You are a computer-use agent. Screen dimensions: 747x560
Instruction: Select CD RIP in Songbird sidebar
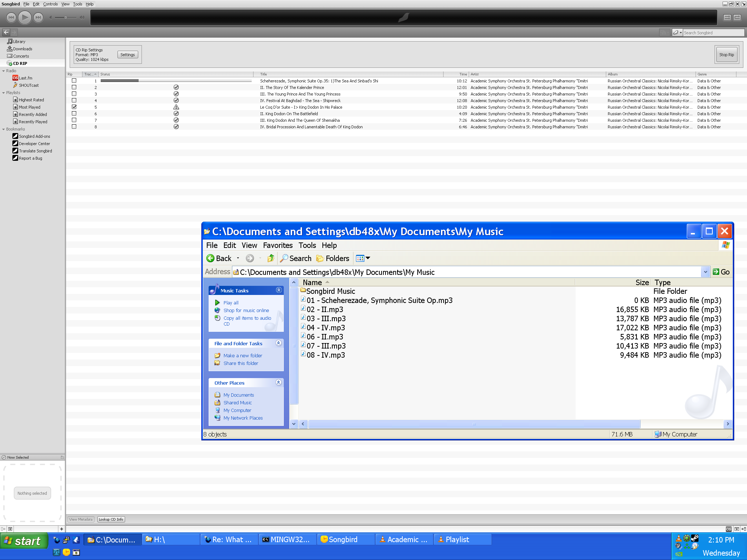(x=20, y=63)
